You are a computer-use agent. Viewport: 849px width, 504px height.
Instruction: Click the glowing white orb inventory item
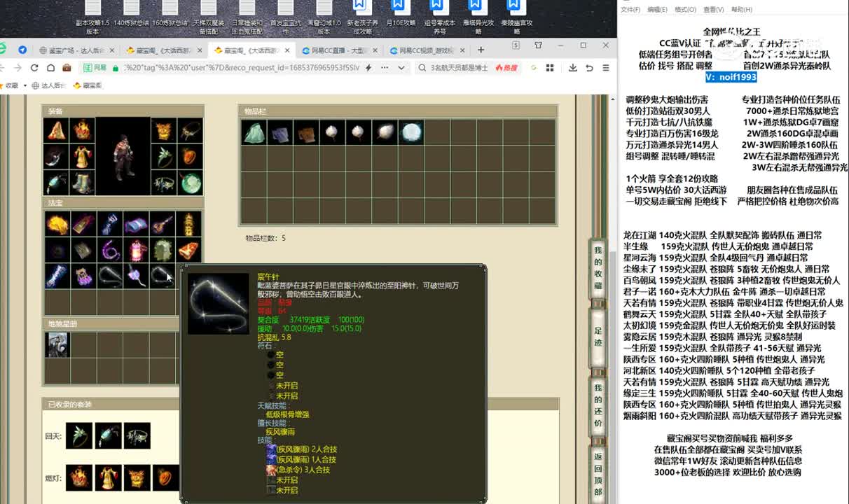(411, 132)
